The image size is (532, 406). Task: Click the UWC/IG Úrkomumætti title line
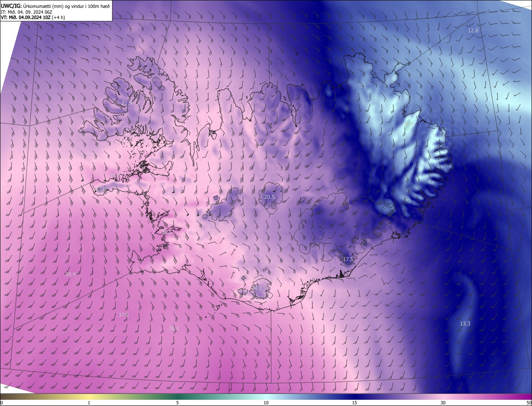pos(55,5)
